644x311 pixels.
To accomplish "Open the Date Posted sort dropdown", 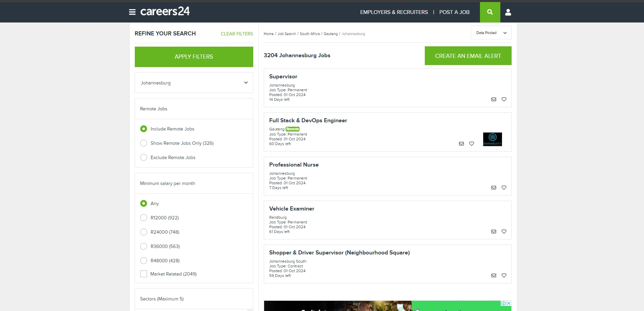I will (x=491, y=33).
